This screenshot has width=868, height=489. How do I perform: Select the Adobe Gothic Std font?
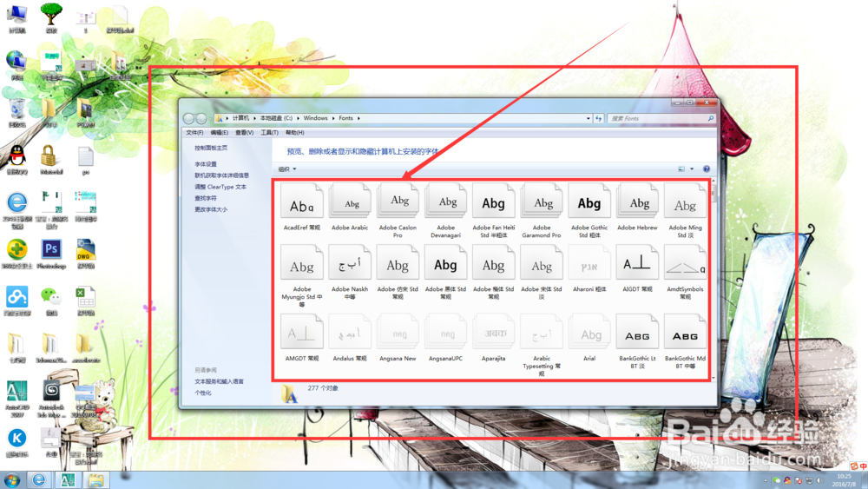pyautogui.click(x=589, y=211)
